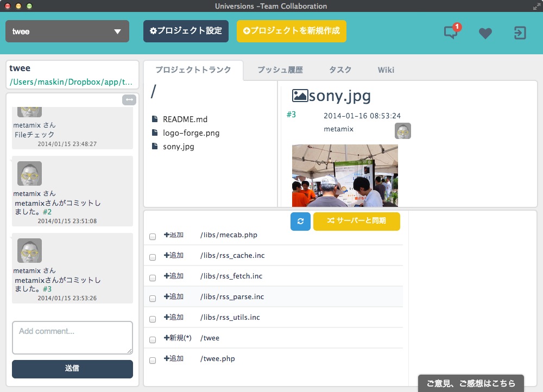
Task: Click the プロジェクト設定 button
Action: click(x=186, y=31)
